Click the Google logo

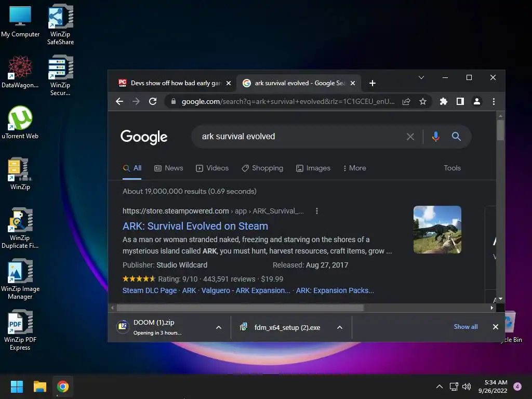coord(144,137)
